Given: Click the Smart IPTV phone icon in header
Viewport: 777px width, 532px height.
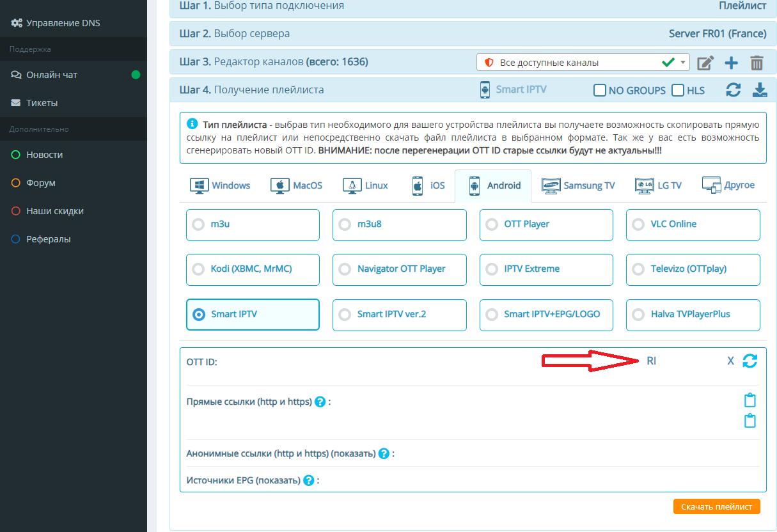Looking at the screenshot, I should (485, 90).
